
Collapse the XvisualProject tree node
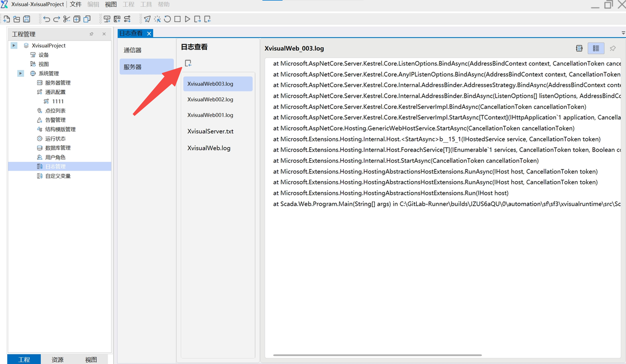point(14,45)
